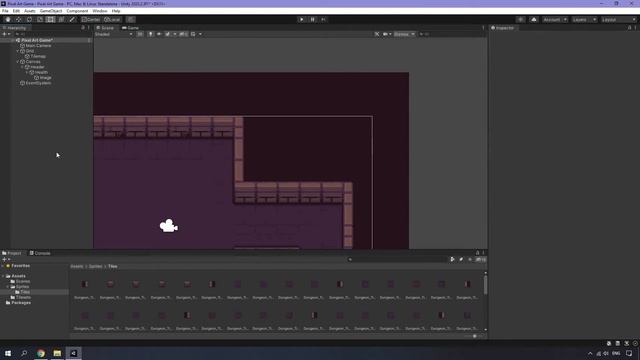640x360 pixels.
Task: Switch to the Game tab
Action: pos(130,28)
